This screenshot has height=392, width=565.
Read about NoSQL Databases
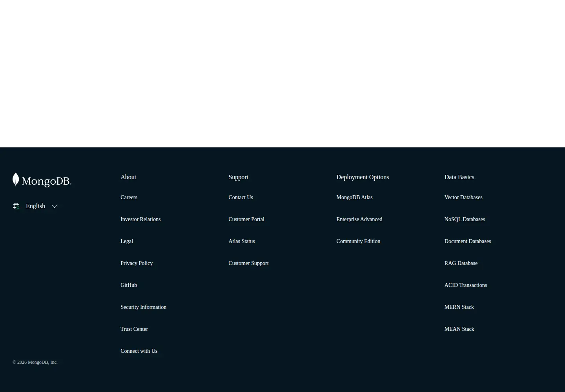point(465,219)
